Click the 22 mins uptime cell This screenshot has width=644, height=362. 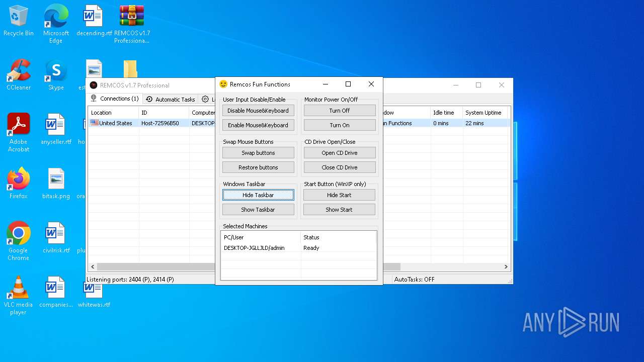[474, 123]
